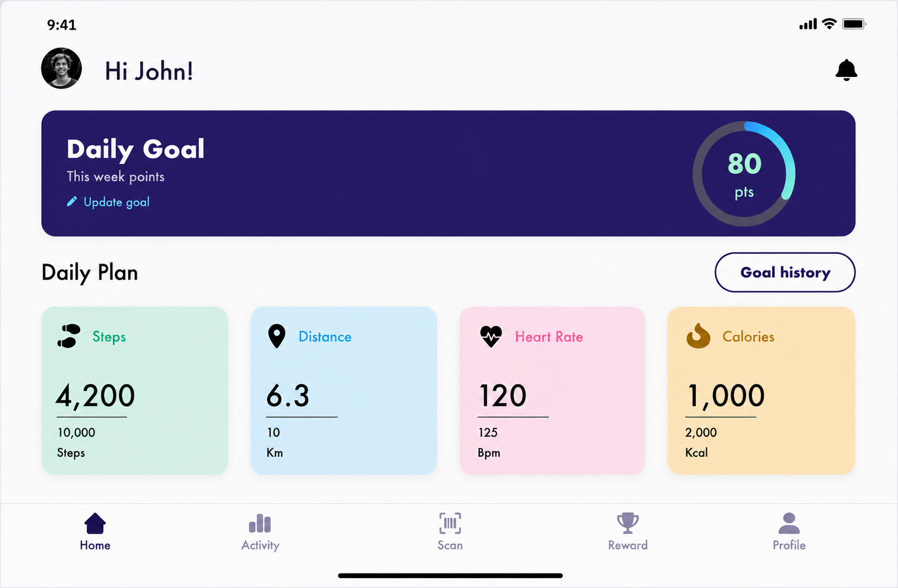Tap the 80 pts circular progress ring
898x588 pixels.
(744, 174)
